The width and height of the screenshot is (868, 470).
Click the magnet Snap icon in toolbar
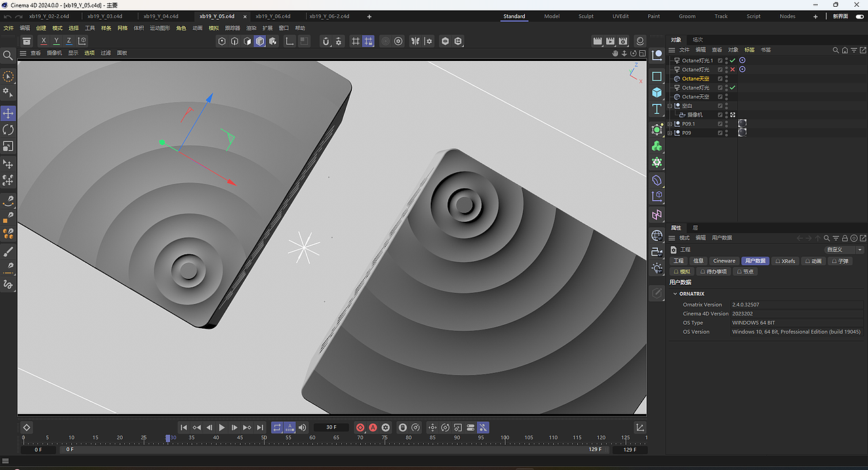[325, 41]
